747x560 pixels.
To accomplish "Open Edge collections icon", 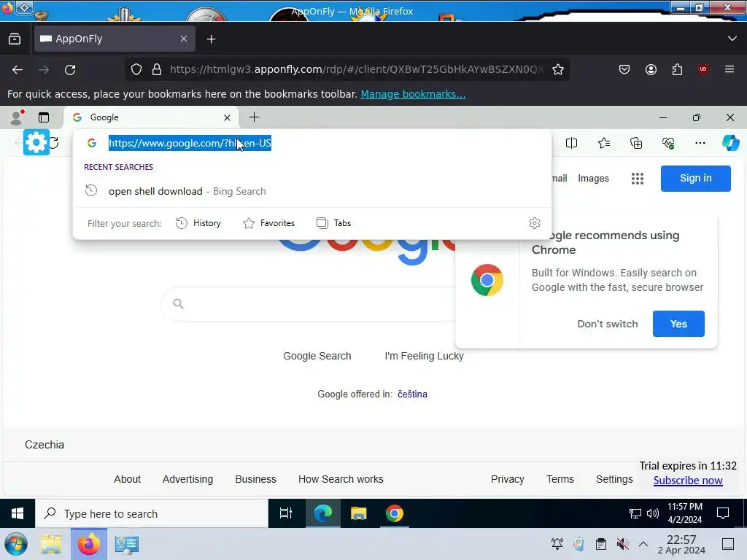I will 636,143.
